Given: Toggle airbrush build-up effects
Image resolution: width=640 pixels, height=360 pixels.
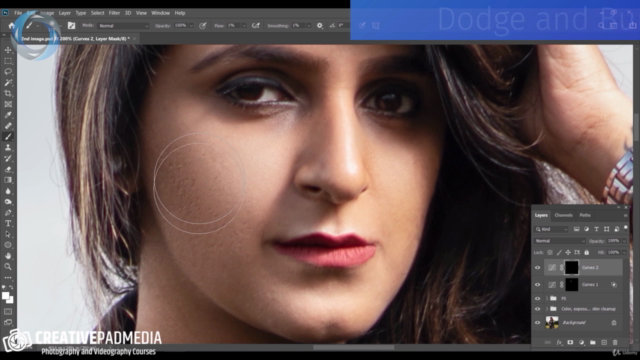Looking at the screenshot, I should coord(256,25).
